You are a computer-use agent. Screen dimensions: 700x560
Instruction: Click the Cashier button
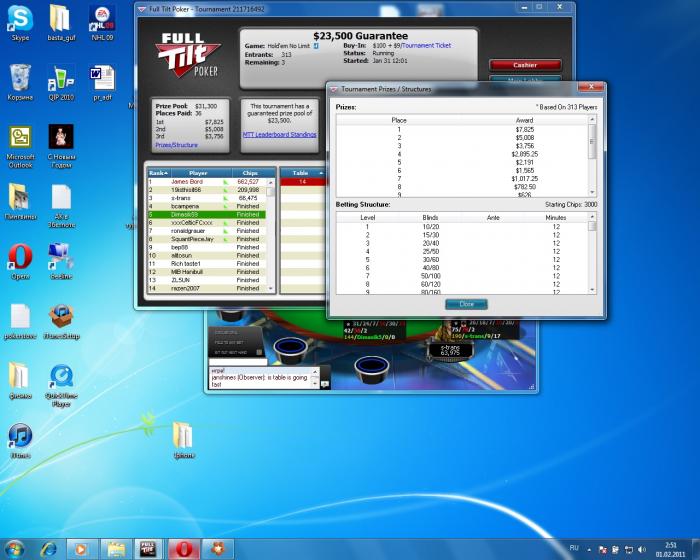[525, 65]
